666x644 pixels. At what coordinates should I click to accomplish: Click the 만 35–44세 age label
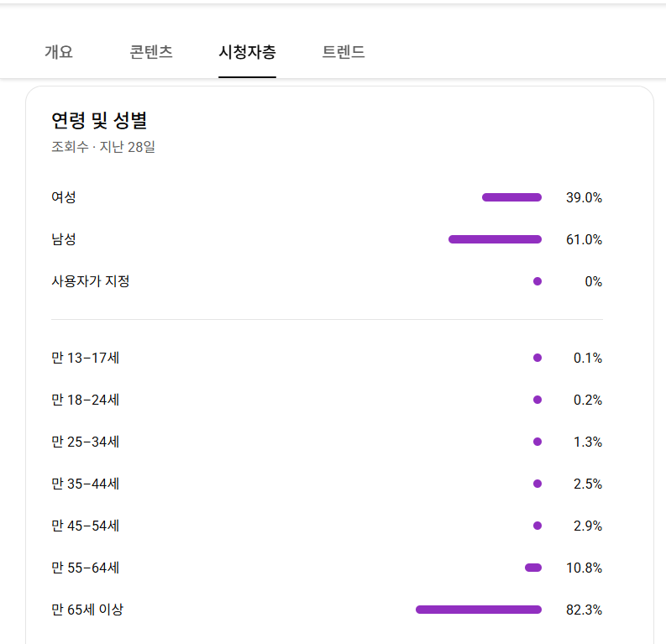(x=85, y=484)
